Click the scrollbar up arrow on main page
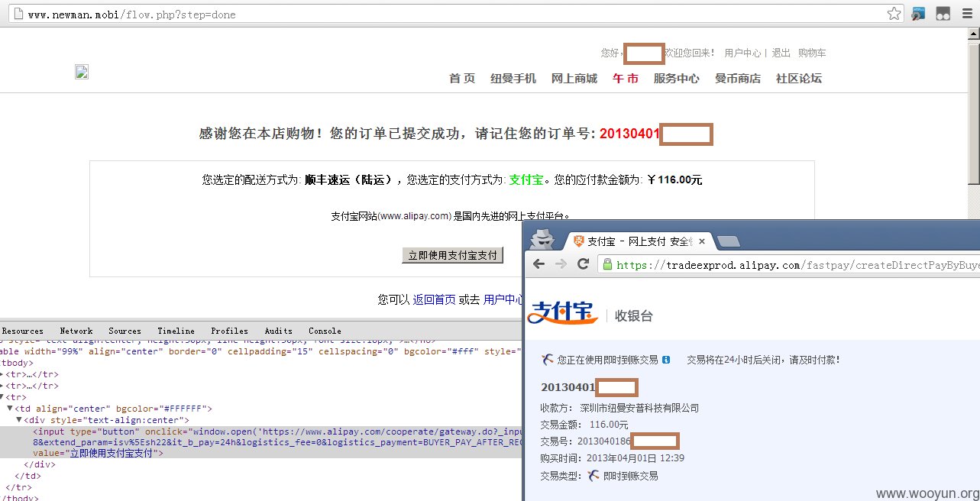The width and height of the screenshot is (980, 501). point(973,34)
